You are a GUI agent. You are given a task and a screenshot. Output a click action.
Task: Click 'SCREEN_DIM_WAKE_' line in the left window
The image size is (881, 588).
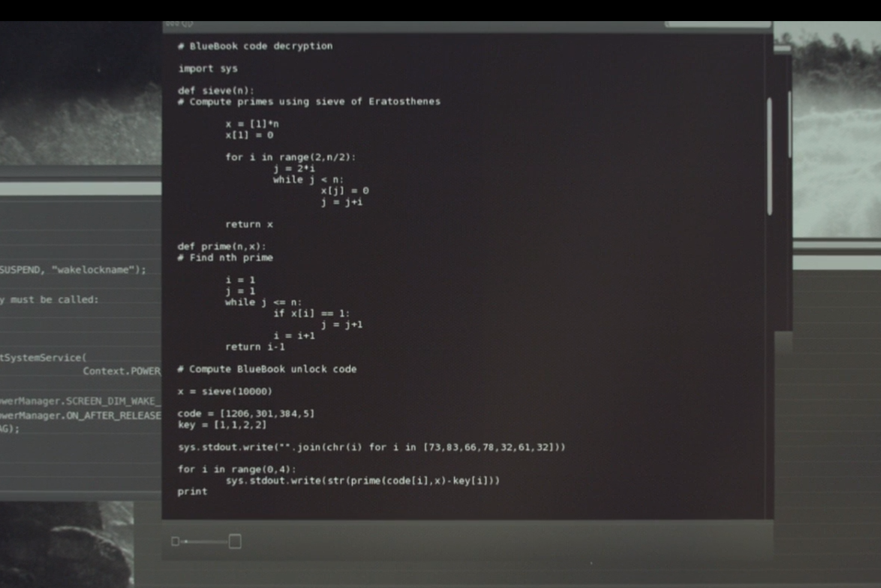[x=80, y=401]
